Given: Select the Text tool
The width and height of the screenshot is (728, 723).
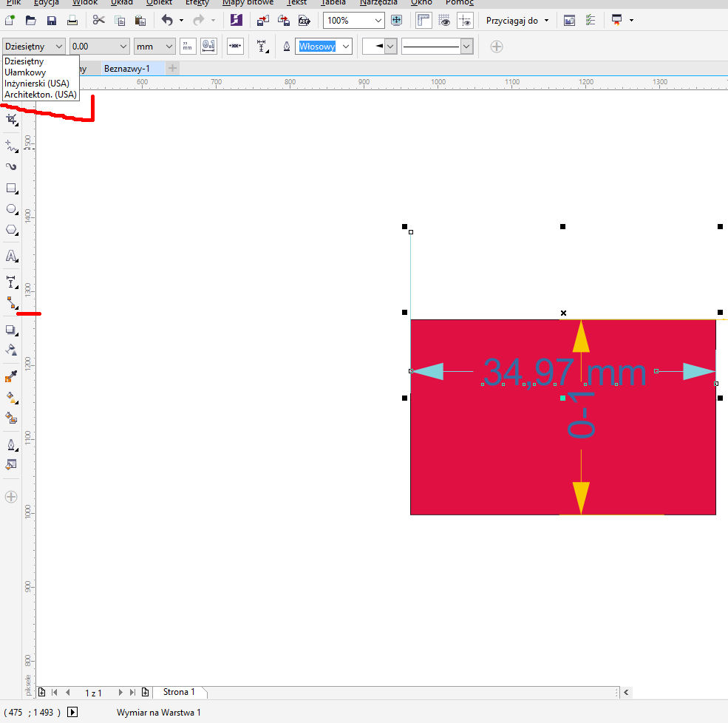Looking at the screenshot, I should tap(11, 257).
